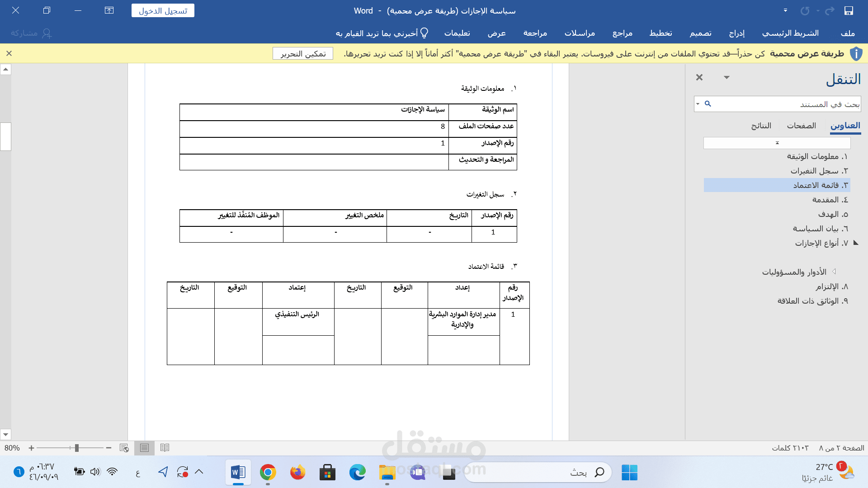Click Enable Editing button (تمكين التحرير)
The height and width of the screenshot is (488, 868).
click(303, 53)
